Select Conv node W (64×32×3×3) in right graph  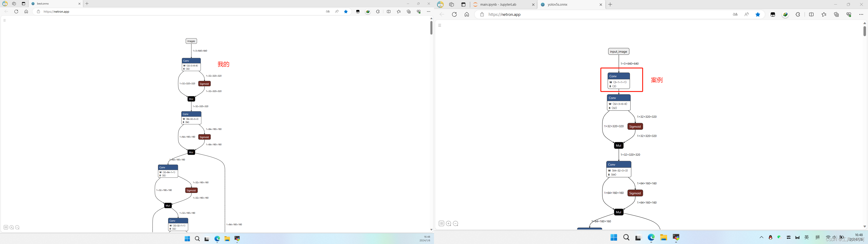pos(619,169)
